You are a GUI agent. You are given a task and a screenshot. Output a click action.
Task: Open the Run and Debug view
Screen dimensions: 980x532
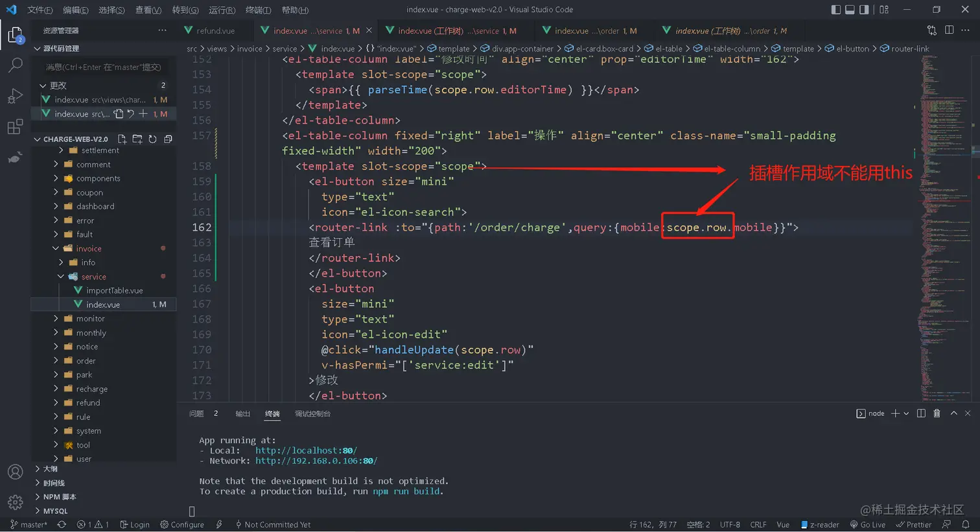(x=15, y=96)
